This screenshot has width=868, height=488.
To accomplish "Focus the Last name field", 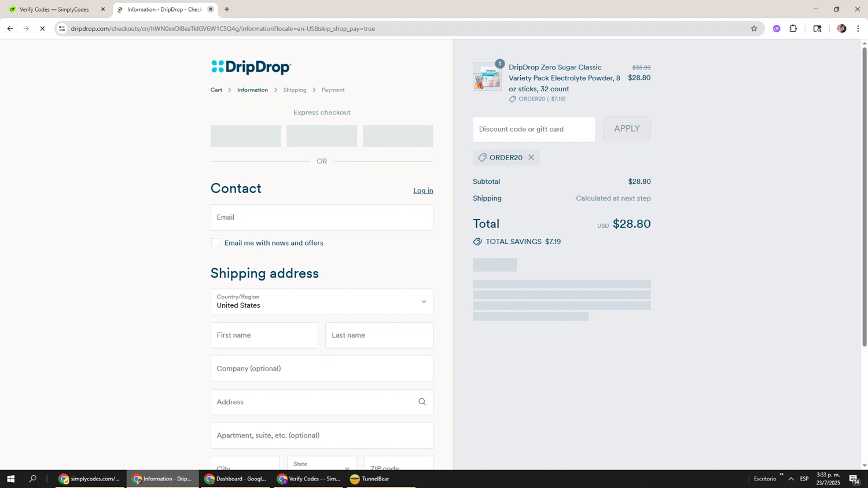I will (x=379, y=335).
